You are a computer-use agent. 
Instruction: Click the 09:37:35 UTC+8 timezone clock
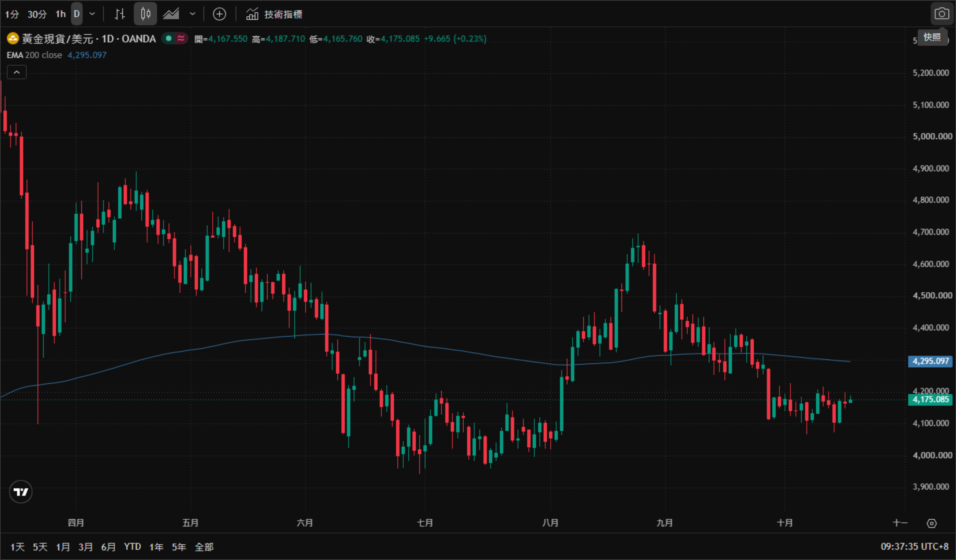914,547
